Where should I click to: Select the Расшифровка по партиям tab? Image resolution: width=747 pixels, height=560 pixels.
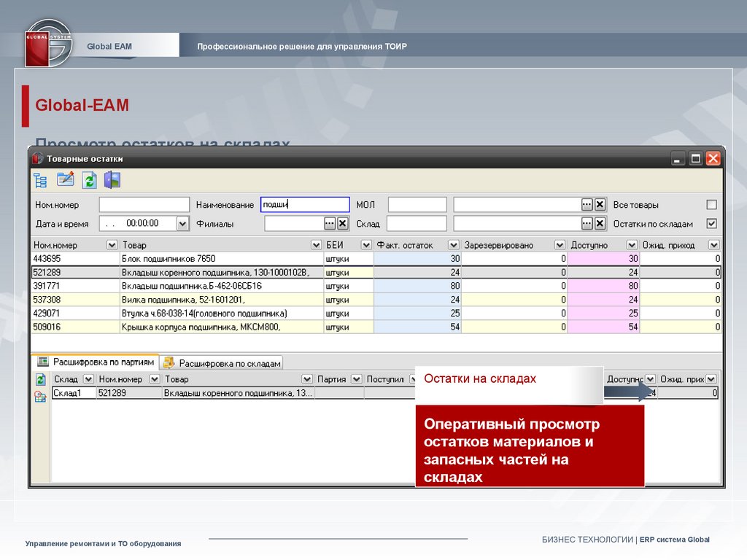point(96,362)
